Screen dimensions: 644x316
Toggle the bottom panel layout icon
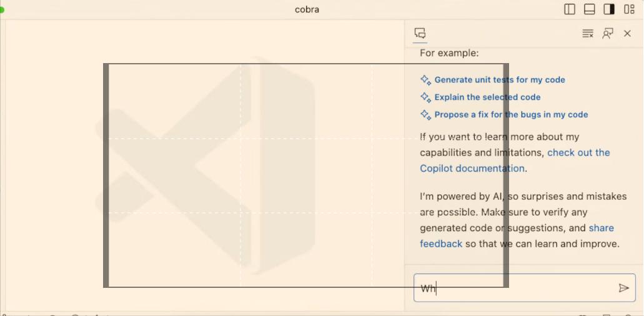point(589,9)
